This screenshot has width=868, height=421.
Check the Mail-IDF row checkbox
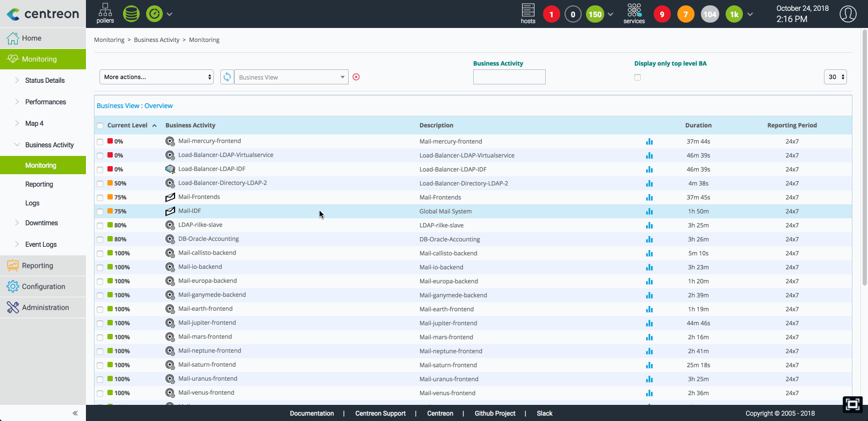point(100,211)
